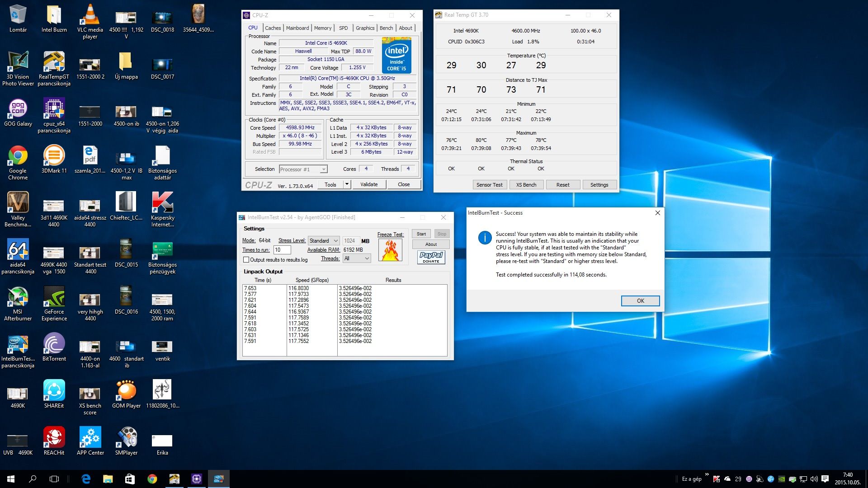
Task: Launch Google Chrome from desktop
Action: tap(18, 163)
